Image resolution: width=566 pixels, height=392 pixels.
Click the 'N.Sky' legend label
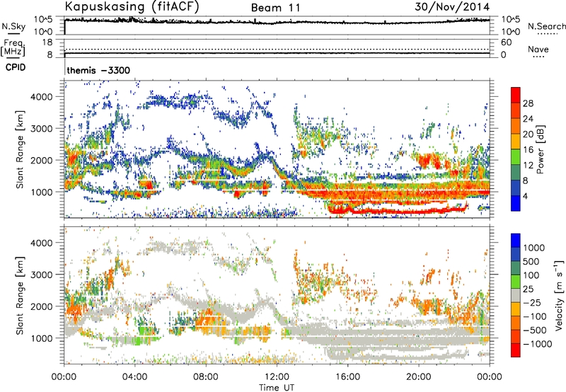pyautogui.click(x=13, y=26)
